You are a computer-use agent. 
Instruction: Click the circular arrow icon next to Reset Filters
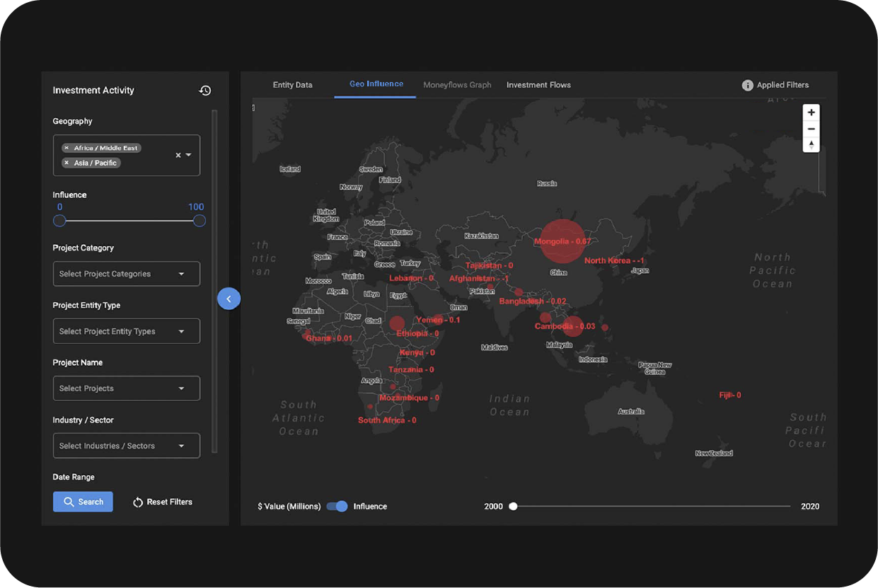(x=139, y=502)
